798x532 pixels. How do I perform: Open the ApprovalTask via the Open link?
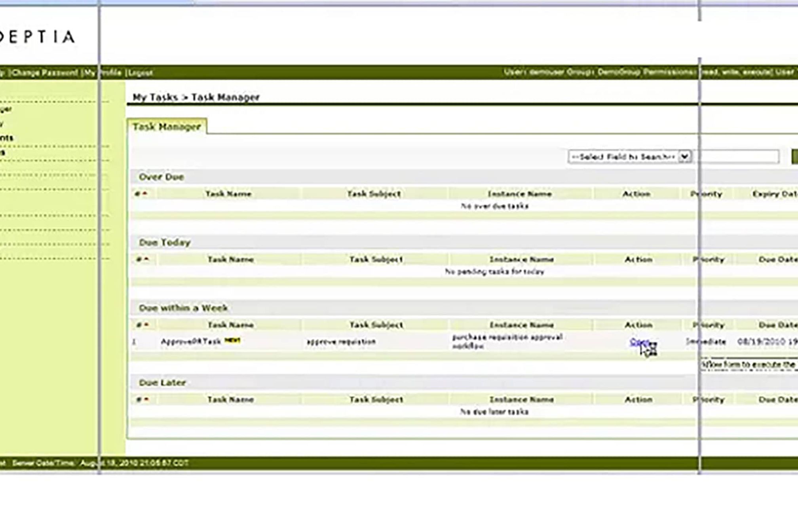639,342
